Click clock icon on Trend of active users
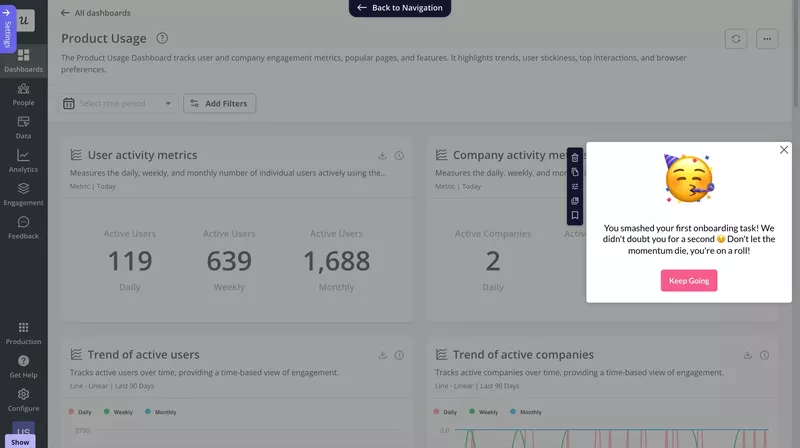800x448 pixels. point(399,355)
